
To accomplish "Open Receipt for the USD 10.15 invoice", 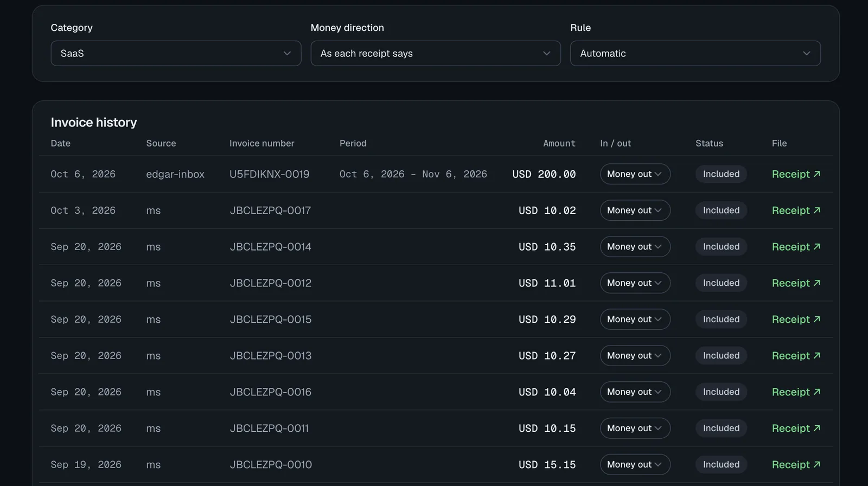I will coord(796,429).
